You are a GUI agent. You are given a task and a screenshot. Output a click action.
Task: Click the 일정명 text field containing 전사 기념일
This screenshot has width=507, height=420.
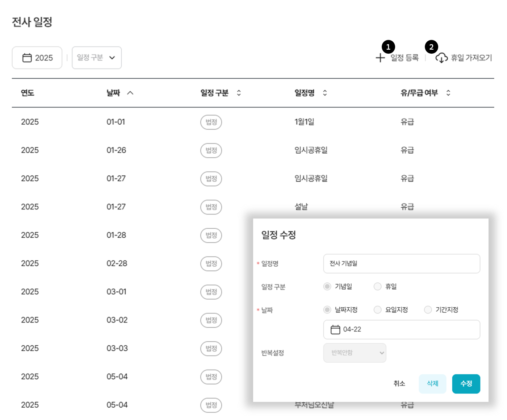pyautogui.click(x=401, y=263)
